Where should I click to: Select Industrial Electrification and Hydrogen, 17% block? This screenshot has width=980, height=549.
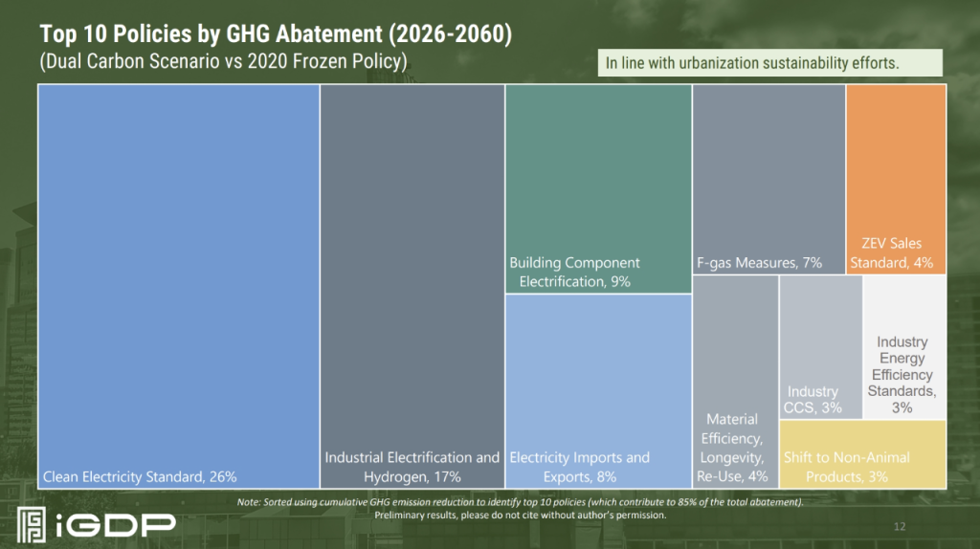(412, 286)
